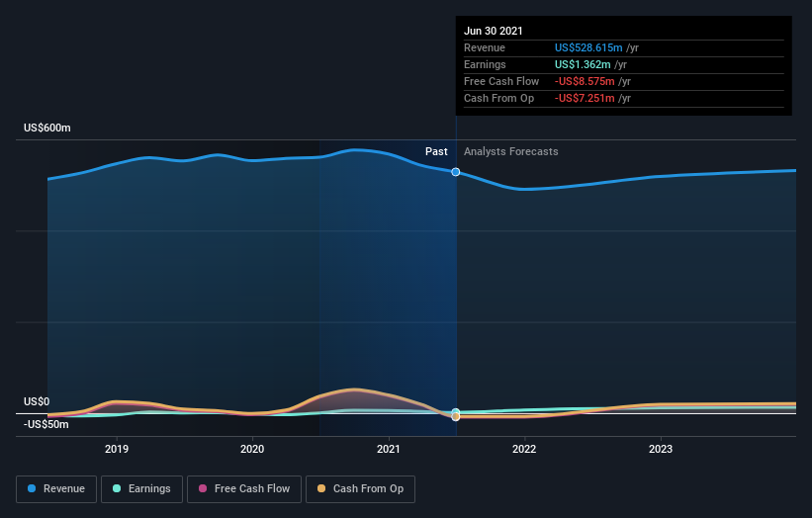Image resolution: width=812 pixels, height=518 pixels.
Task: Click the Past label on chart
Action: click(x=436, y=151)
